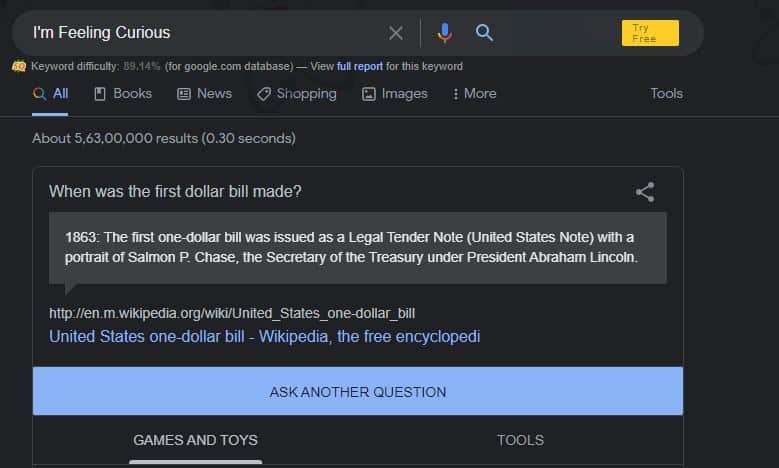Start voice search with microphone icon
This screenshot has width=779, height=468.
pyautogui.click(x=445, y=33)
